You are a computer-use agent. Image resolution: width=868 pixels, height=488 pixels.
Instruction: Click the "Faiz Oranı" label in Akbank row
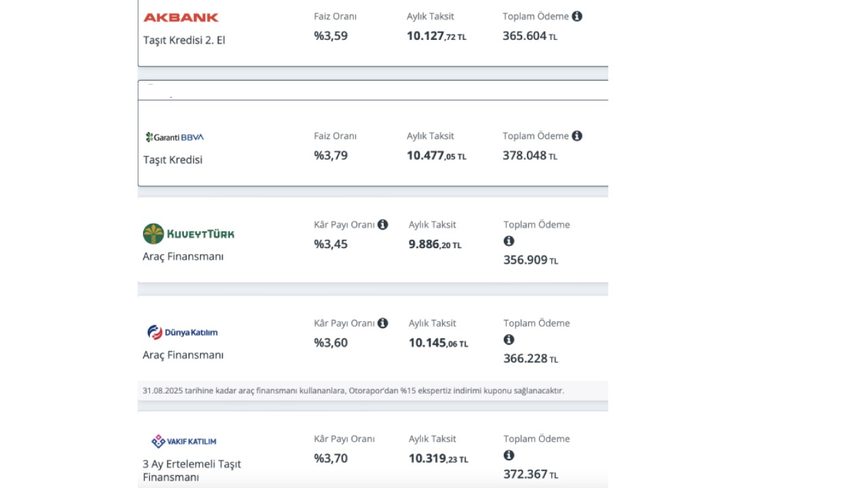tap(335, 16)
